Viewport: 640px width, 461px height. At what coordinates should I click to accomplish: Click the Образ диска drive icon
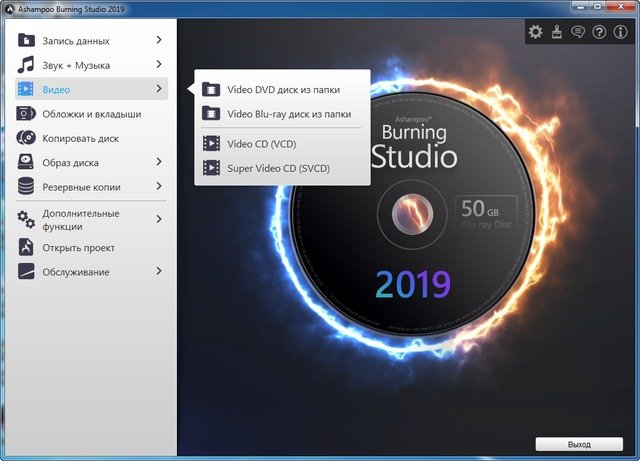coord(26,162)
